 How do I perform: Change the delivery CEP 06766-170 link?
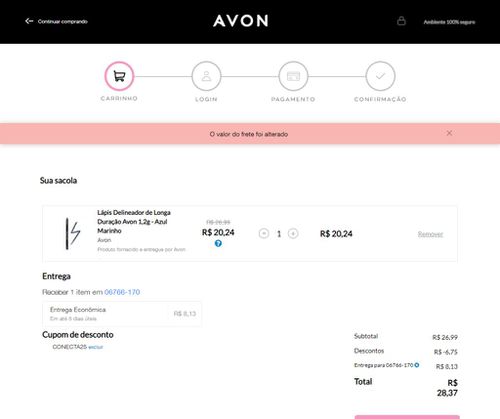[x=122, y=292]
